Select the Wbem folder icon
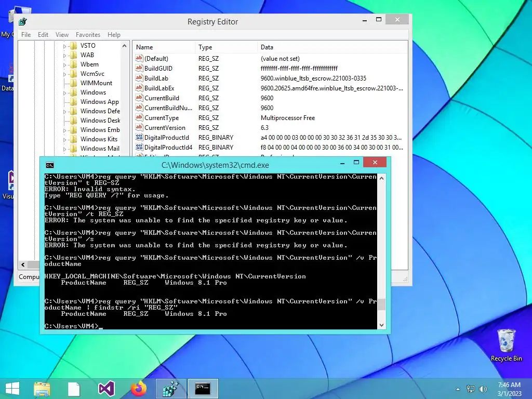The width and height of the screenshot is (532, 399). [73, 64]
